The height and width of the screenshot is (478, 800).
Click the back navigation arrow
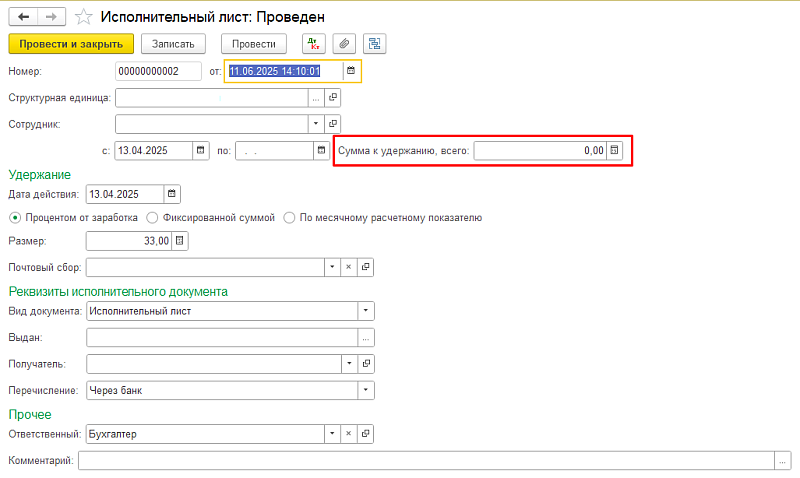23,17
